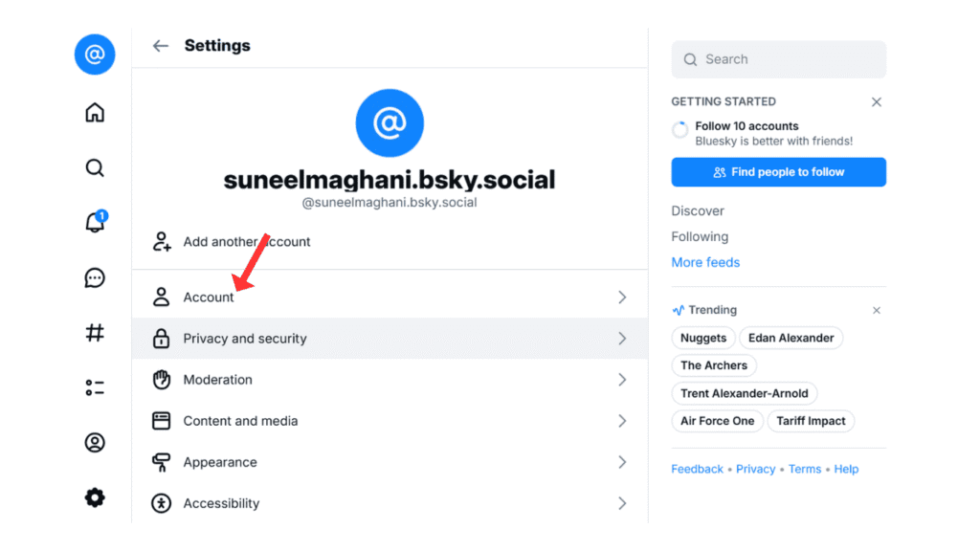The image size is (980, 551).
Task: Click Find people to follow button
Action: coord(778,172)
